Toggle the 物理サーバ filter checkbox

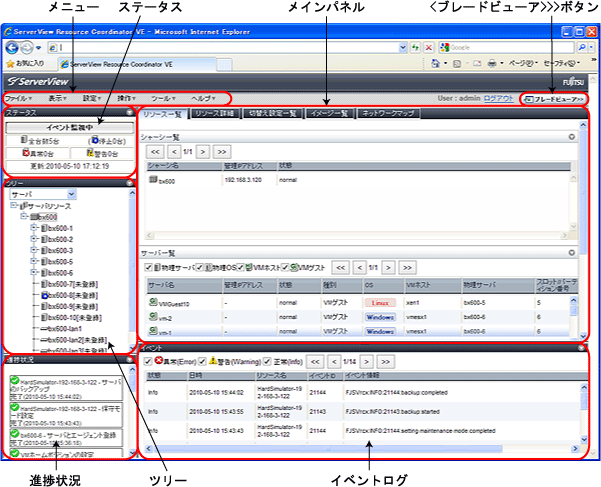coord(148,267)
